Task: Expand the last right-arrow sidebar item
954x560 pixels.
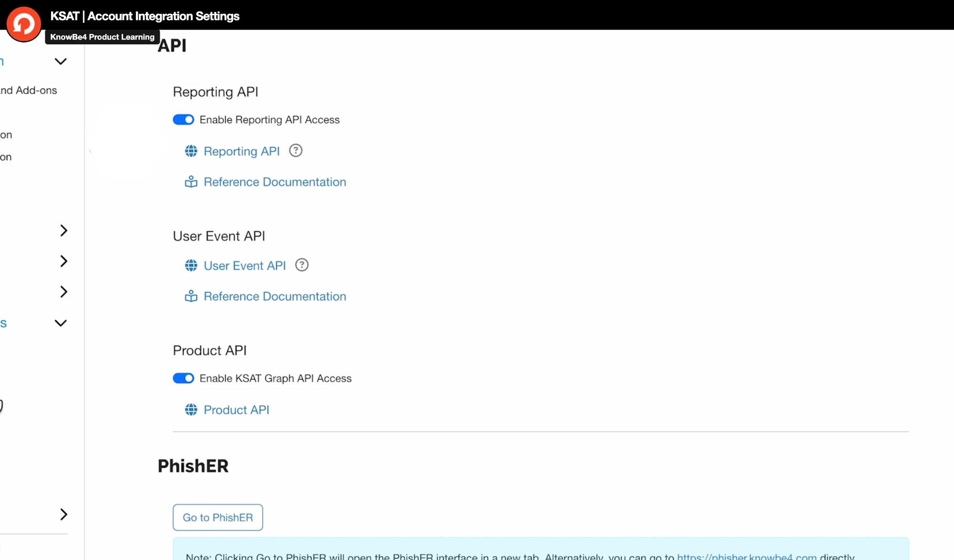Action: (64, 514)
